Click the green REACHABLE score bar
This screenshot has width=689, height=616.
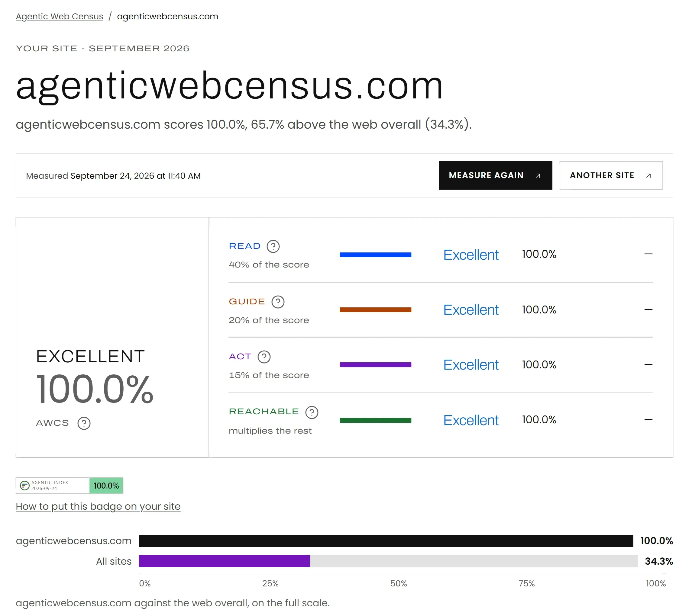coord(375,420)
